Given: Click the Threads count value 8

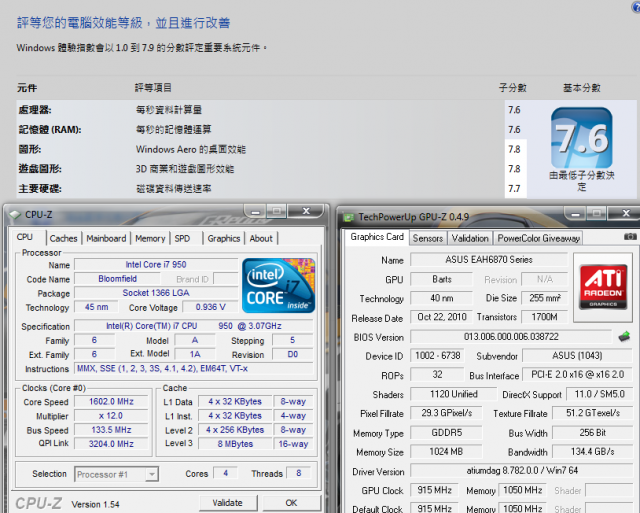Looking at the screenshot, I should click(x=298, y=473).
